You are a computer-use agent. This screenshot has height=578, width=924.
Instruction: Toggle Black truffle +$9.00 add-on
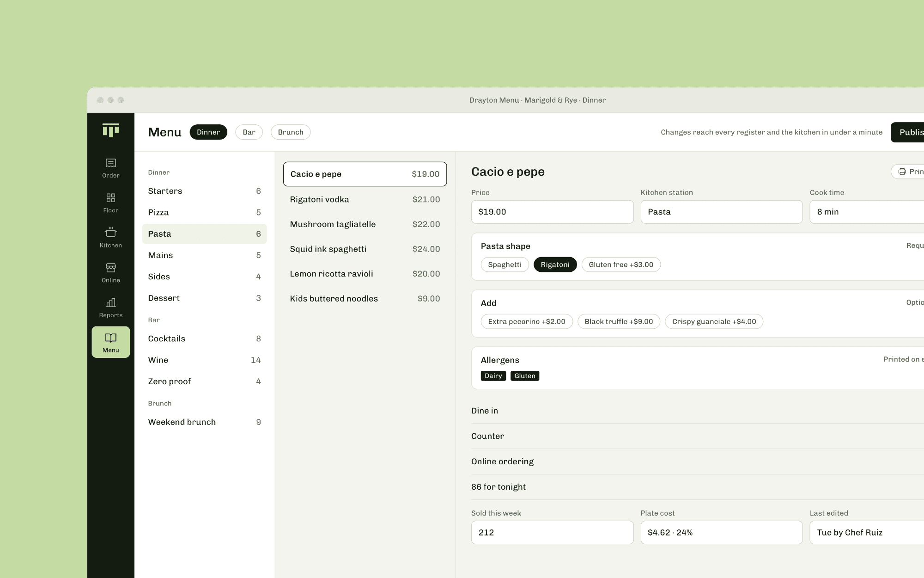tap(619, 321)
